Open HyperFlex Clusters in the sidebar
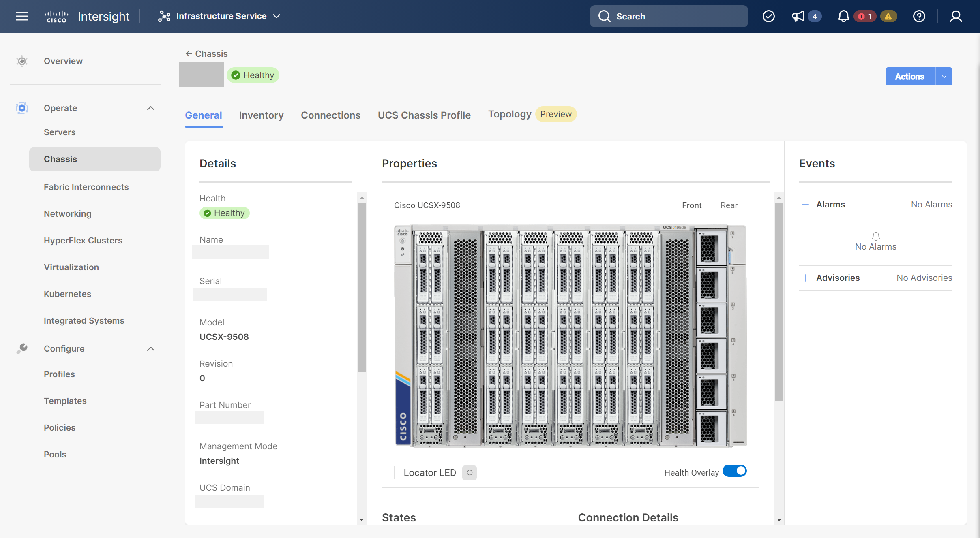This screenshot has height=538, width=980. 83,241
